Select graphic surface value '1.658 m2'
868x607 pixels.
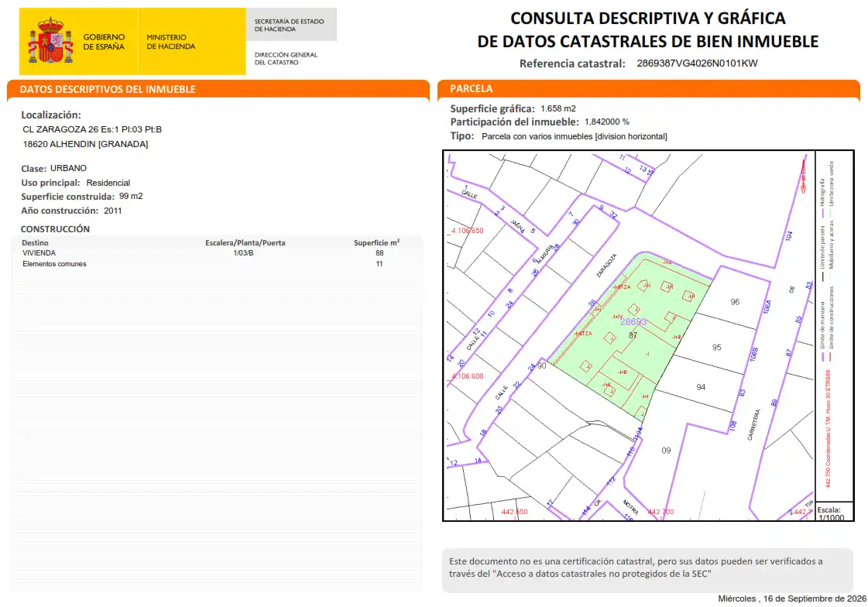point(558,108)
